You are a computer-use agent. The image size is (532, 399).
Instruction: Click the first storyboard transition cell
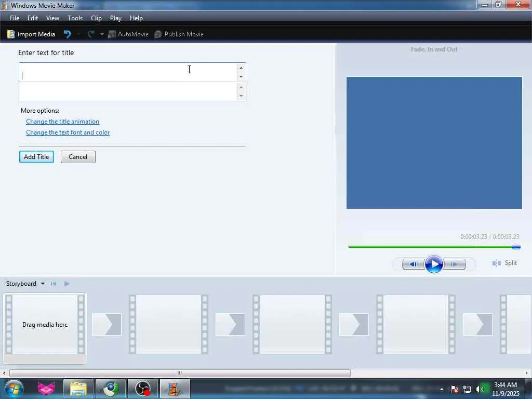107,325
